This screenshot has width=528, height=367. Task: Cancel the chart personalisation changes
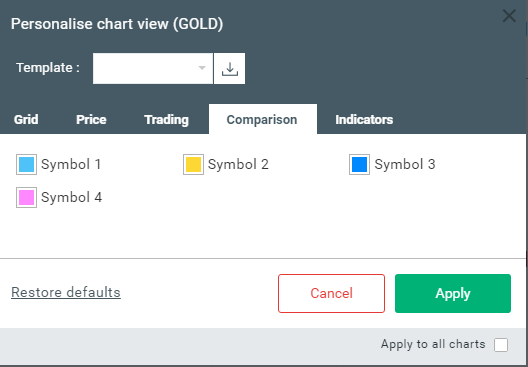(x=331, y=293)
